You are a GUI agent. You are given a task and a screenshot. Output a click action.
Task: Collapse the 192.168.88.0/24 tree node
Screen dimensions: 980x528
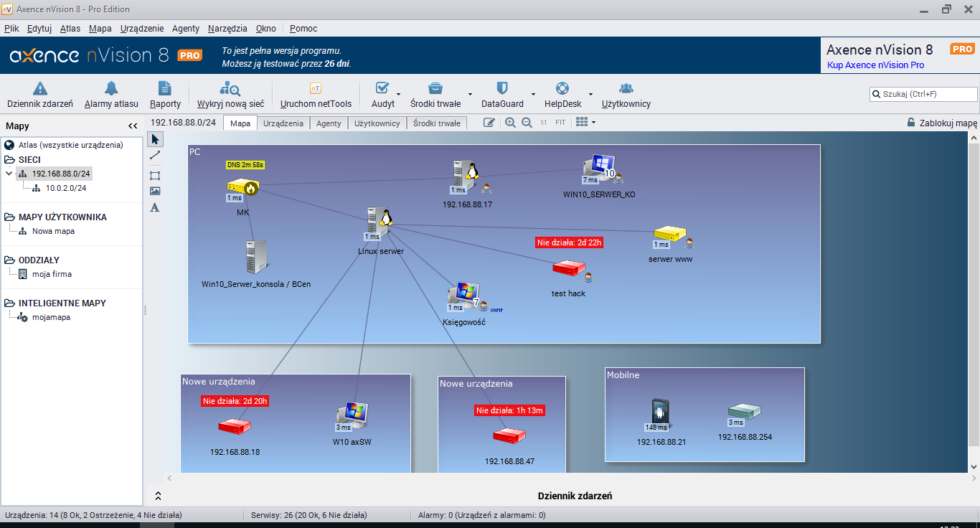pos(9,174)
